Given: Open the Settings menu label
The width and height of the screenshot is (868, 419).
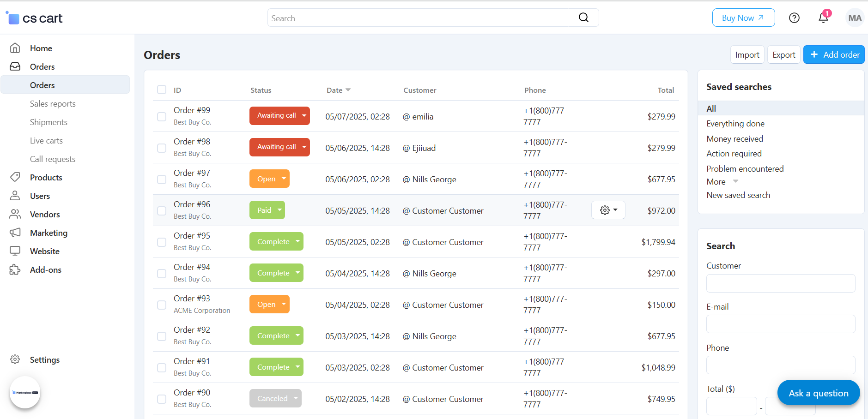Looking at the screenshot, I should click(x=45, y=360).
